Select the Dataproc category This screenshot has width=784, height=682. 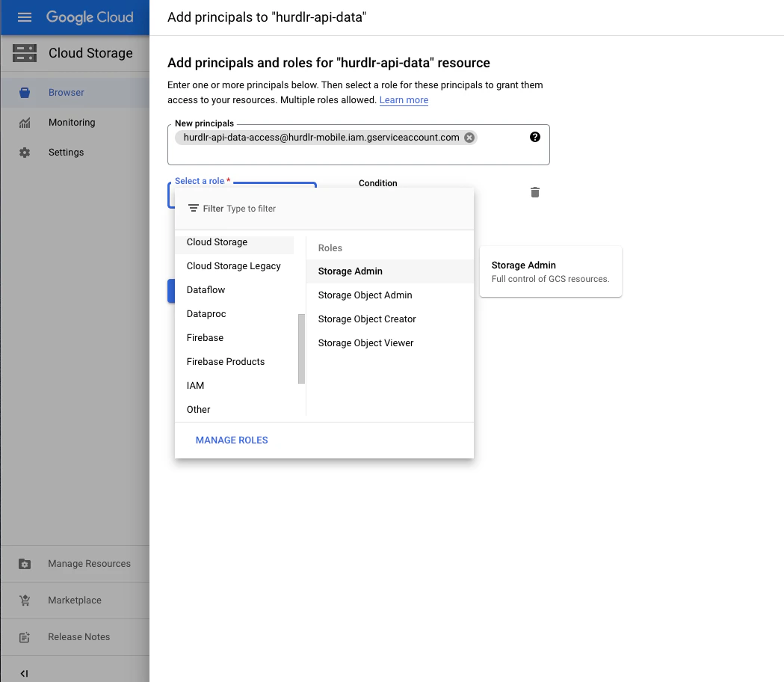coord(234,314)
